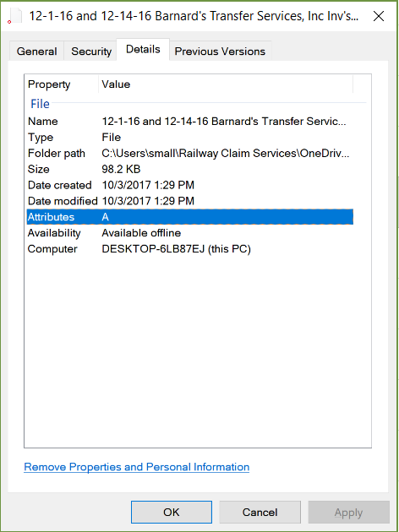This screenshot has width=399, height=532.
Task: Switch to the General tab
Action: click(36, 52)
